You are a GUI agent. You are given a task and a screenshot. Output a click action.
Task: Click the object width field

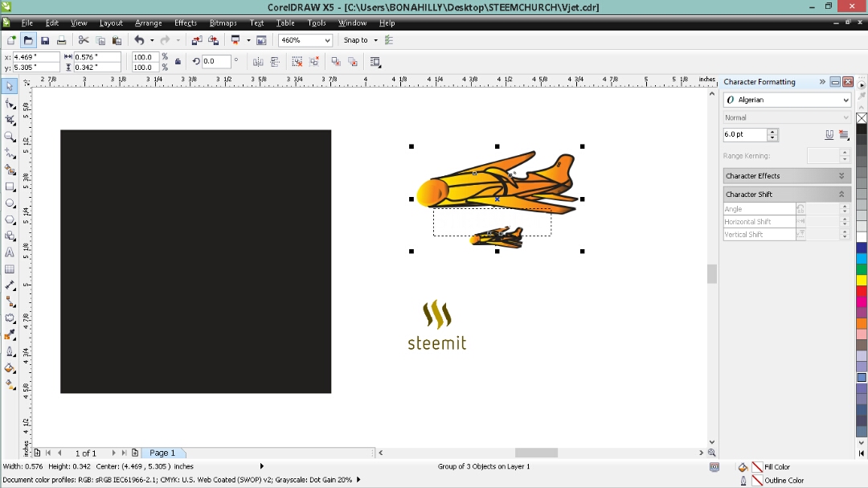coord(97,57)
